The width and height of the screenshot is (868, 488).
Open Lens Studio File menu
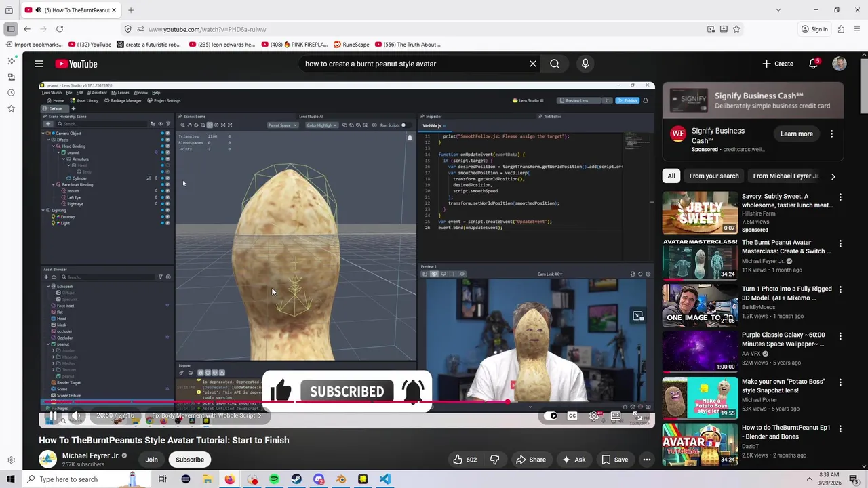pos(69,92)
